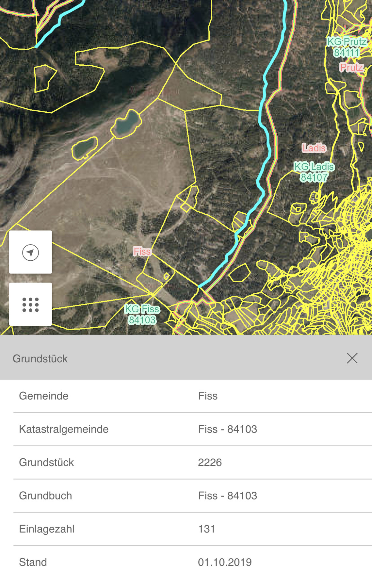
Task: Tap the locate-me arrow button
Action: pyautogui.click(x=30, y=252)
